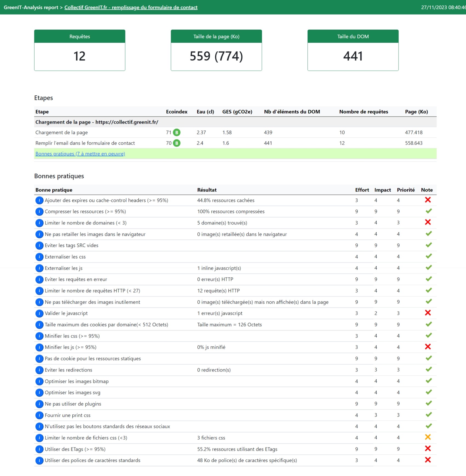Open Bonnes pratiques (7 à mettre en oeuvre) link
Viewport: 466px width, 476px height.
80,154
